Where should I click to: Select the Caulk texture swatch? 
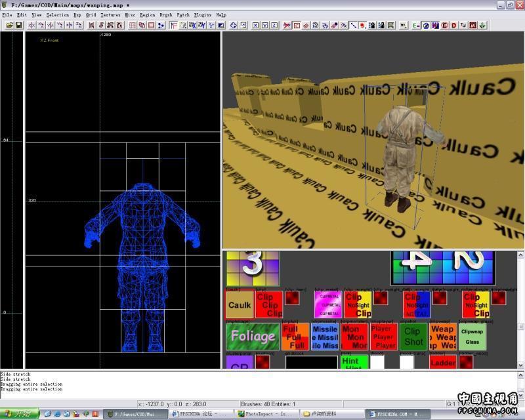point(240,304)
